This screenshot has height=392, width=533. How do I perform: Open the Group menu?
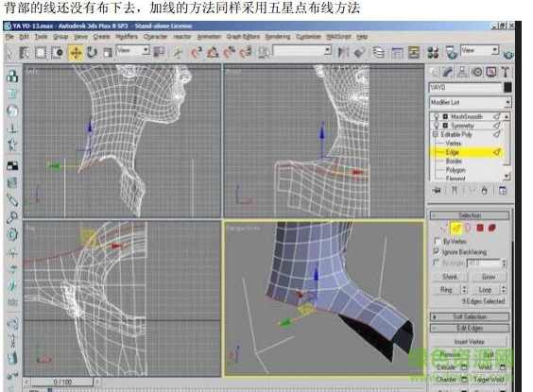click(60, 36)
